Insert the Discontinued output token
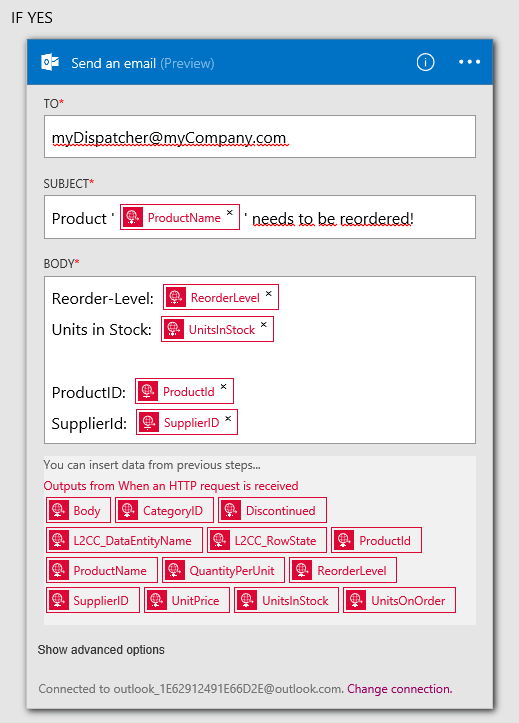 (x=272, y=510)
